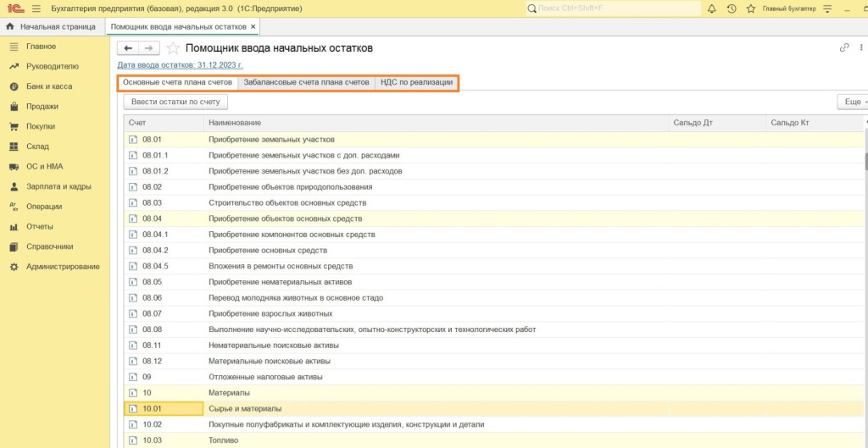Open the Дата ввода остатков link
This screenshot has height=448, width=868.
180,65
